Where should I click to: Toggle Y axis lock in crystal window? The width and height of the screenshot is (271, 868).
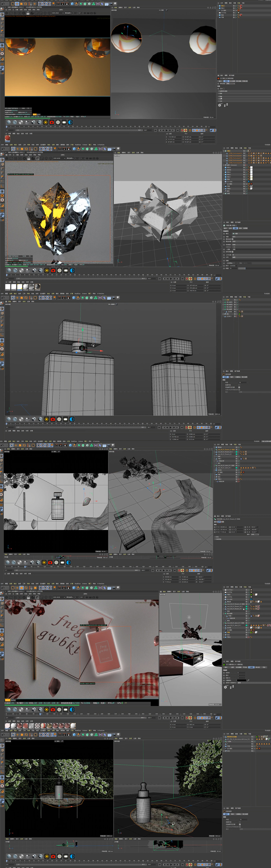45,149
